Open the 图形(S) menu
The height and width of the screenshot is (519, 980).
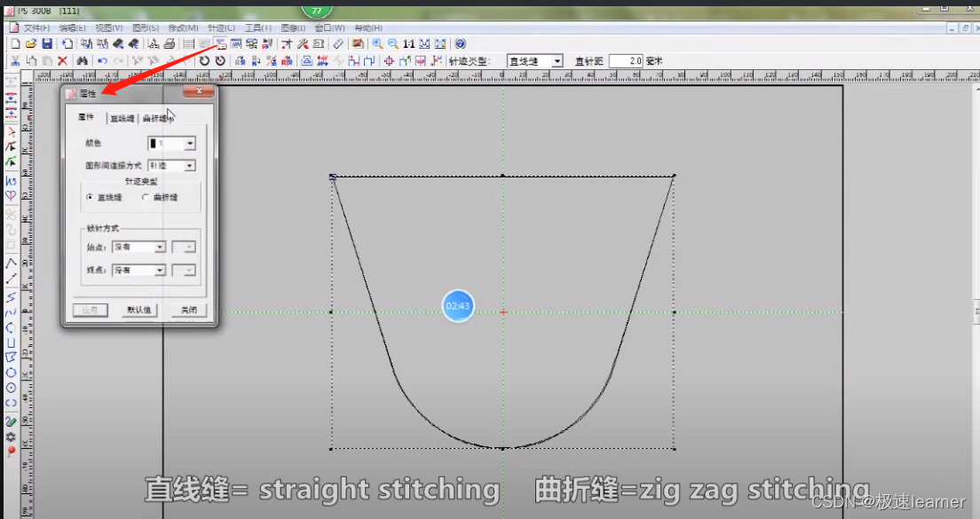coord(146,28)
